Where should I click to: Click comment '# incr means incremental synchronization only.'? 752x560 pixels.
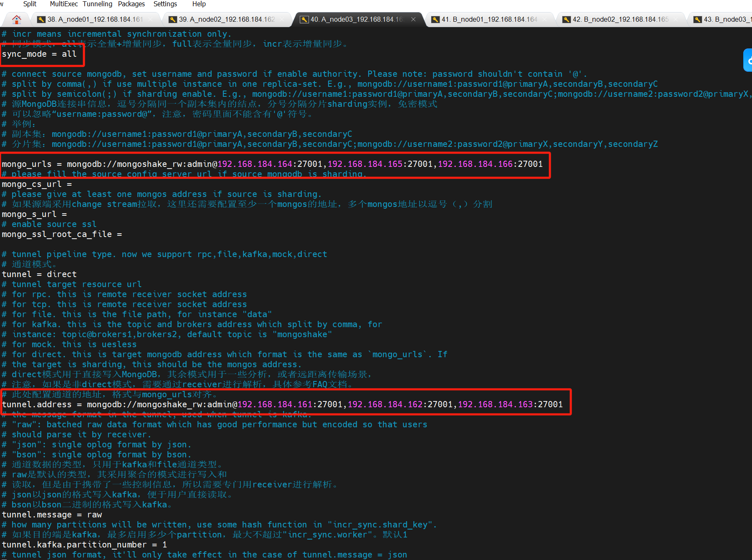click(116, 34)
